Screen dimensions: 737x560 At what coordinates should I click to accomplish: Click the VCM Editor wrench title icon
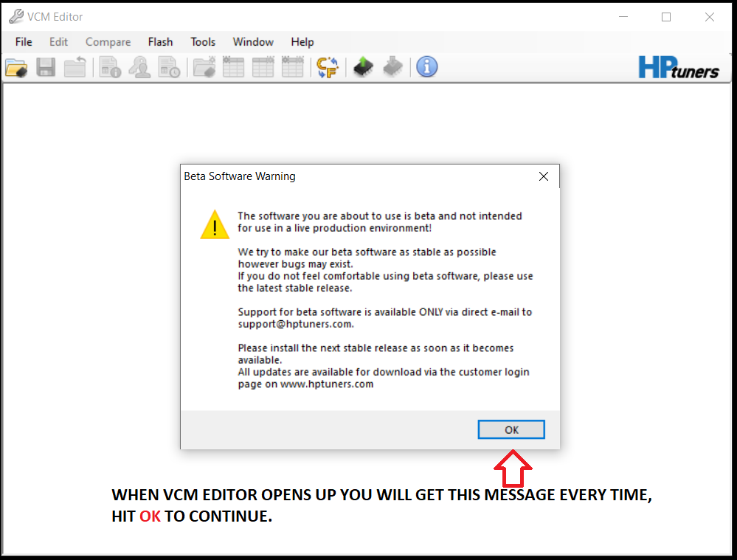point(16,16)
